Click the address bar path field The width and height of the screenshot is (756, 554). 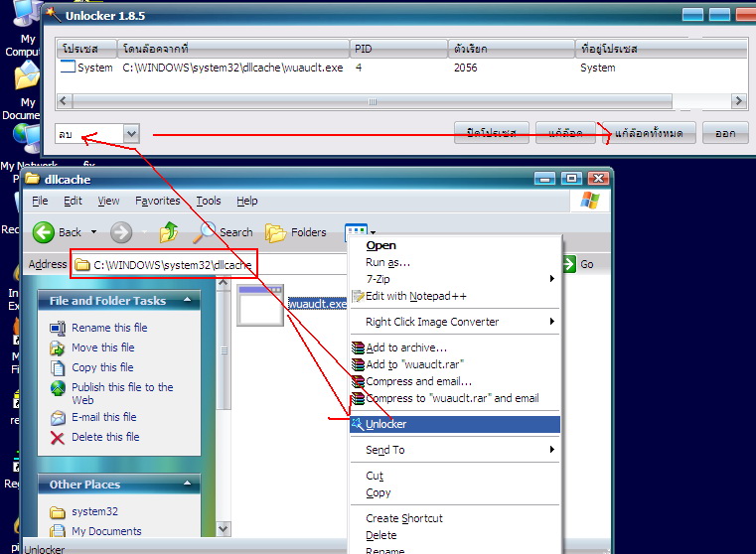(x=209, y=264)
